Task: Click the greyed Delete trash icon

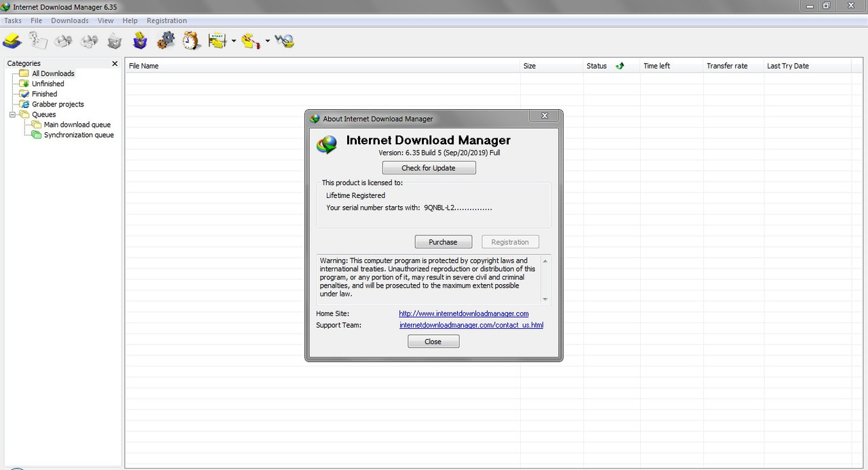Action: click(115, 41)
